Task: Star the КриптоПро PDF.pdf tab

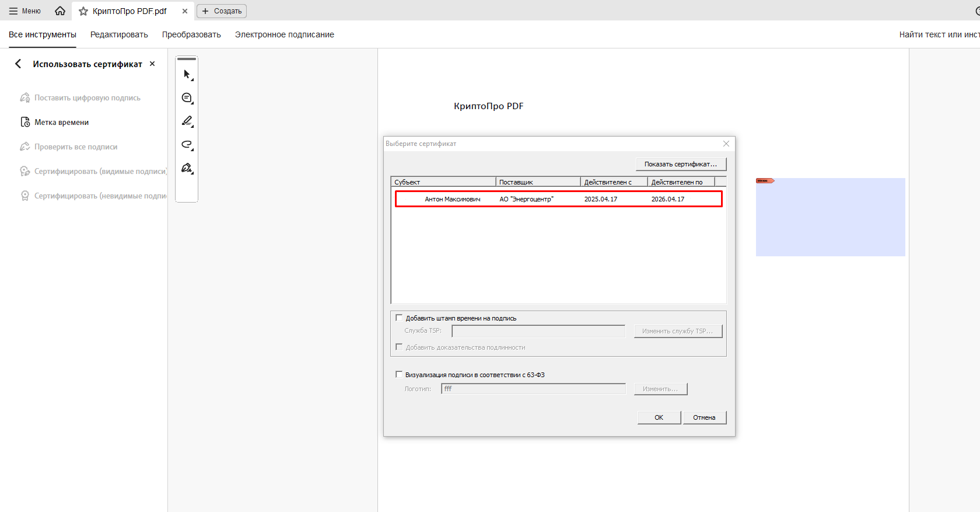Action: pyautogui.click(x=83, y=11)
